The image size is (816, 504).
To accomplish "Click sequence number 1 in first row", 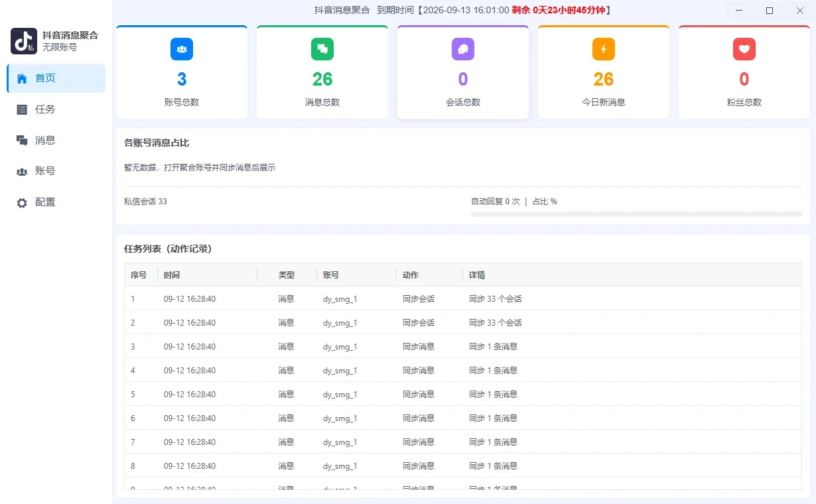I will (x=133, y=299).
